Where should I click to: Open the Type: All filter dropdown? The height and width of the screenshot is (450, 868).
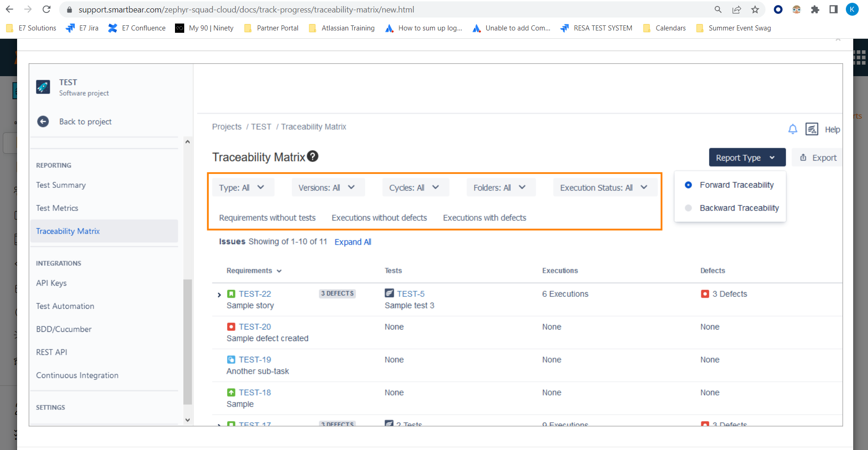pos(242,187)
